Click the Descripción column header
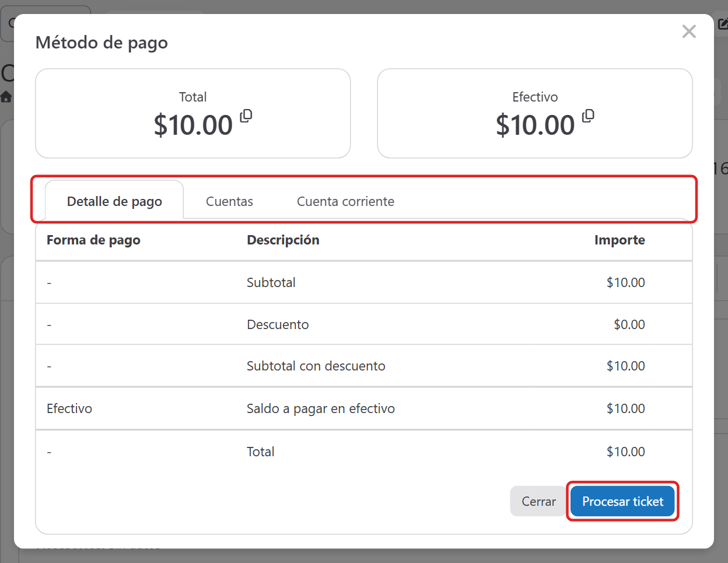This screenshot has width=728, height=563. point(283,240)
